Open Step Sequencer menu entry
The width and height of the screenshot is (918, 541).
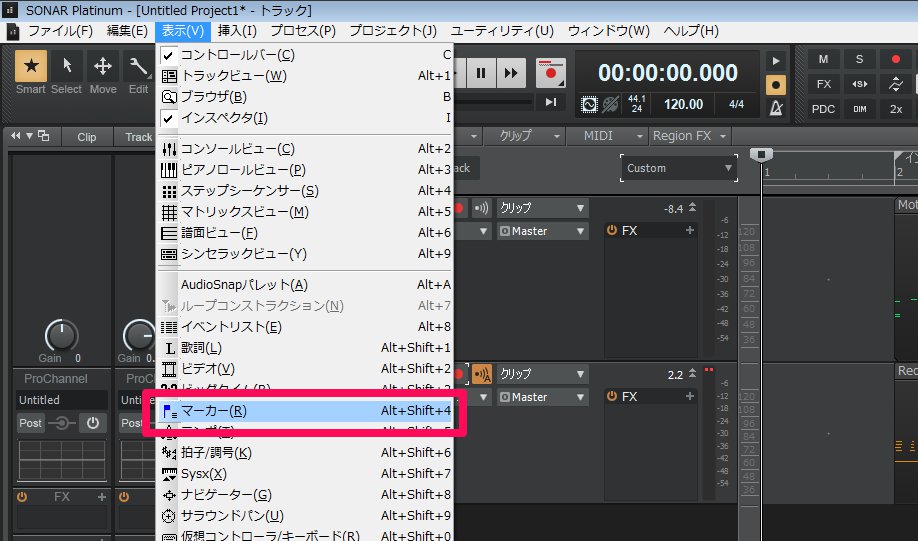point(306,191)
